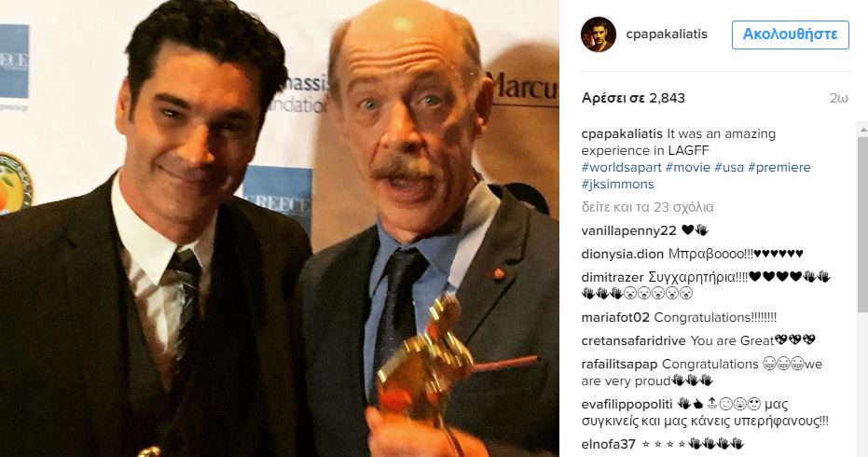Click the Ακολουθήστε follow button
Screen dimensions: 868x457
[x=790, y=35]
